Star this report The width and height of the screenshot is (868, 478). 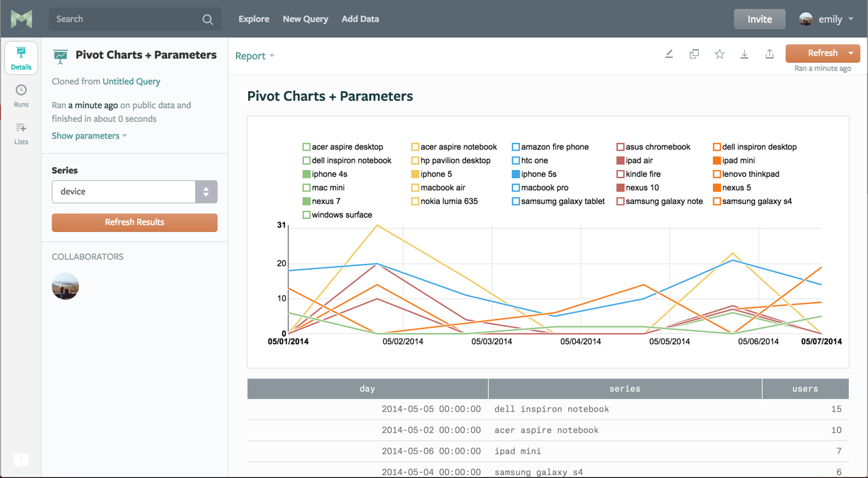click(x=719, y=54)
